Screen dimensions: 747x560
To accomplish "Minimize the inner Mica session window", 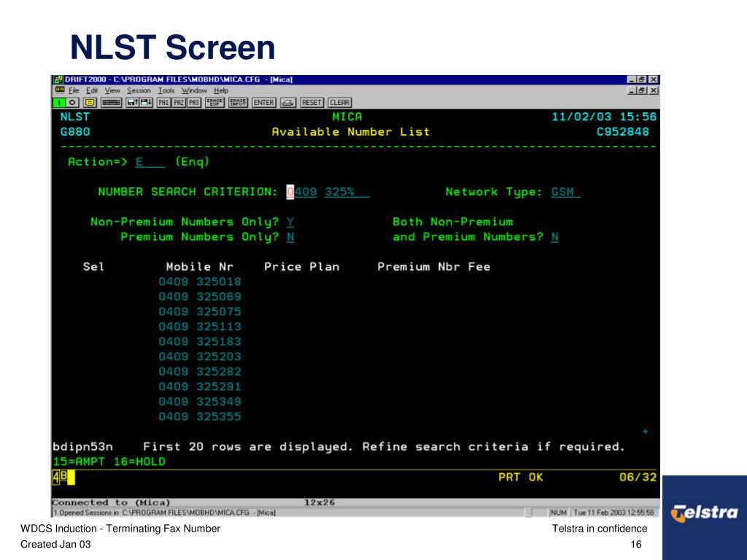I will pos(632,90).
